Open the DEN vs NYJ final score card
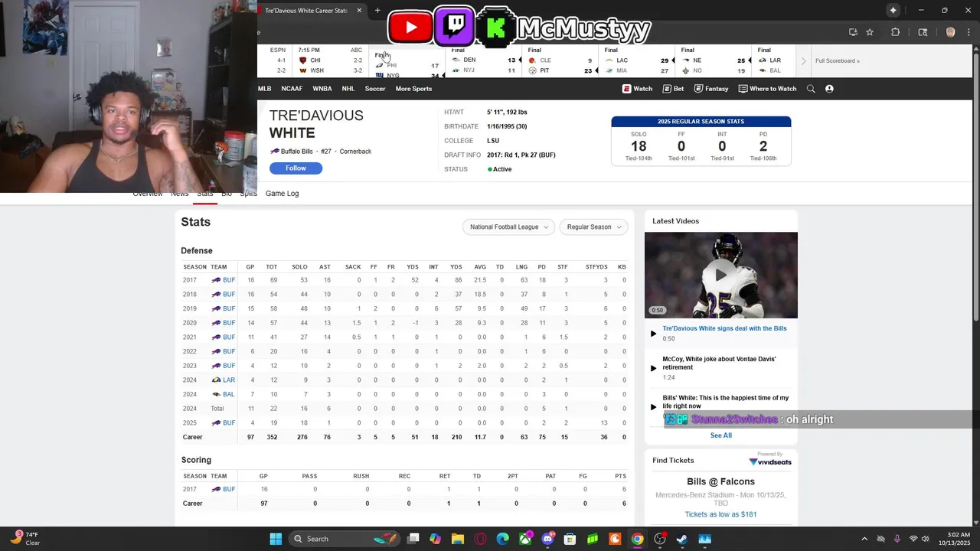Screen dimensions: 980x551 pyautogui.click(x=484, y=60)
